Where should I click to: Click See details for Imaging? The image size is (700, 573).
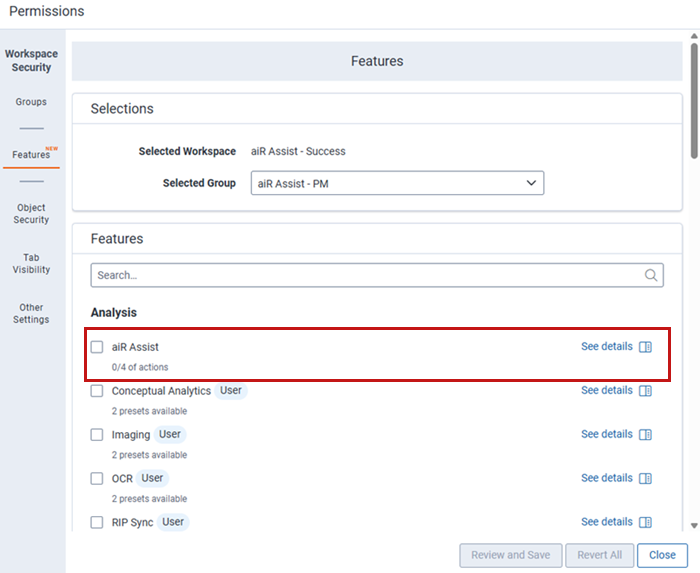[607, 434]
